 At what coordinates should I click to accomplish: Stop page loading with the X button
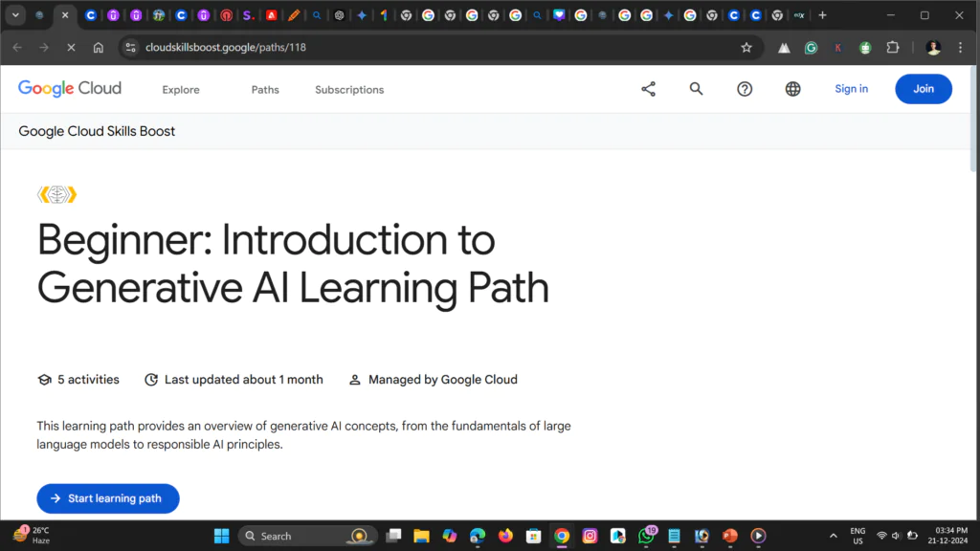(71, 48)
